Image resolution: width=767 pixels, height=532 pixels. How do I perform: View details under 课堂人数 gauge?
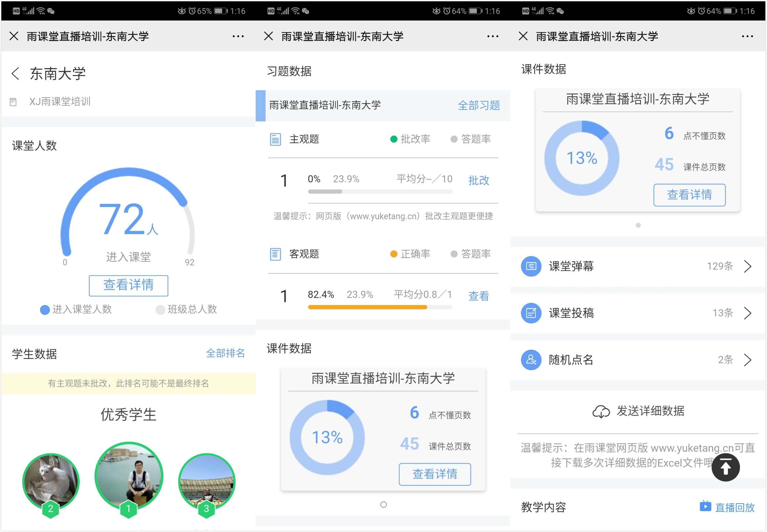coord(128,285)
